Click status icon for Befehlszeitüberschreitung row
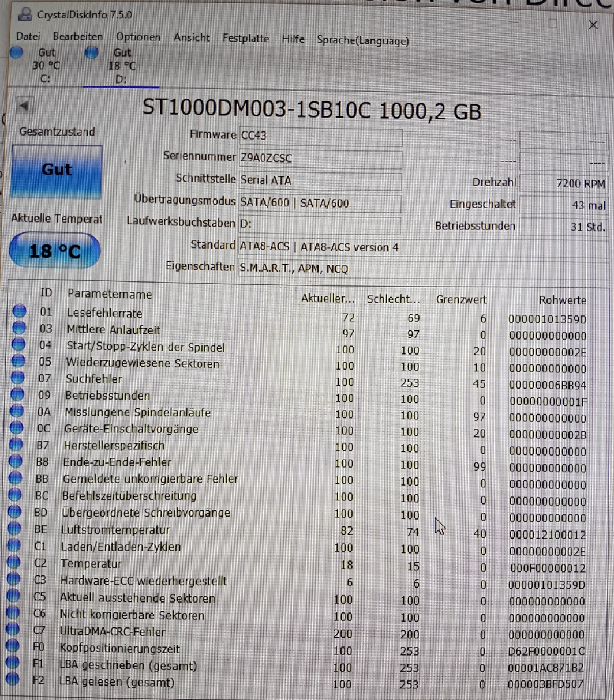Image resolution: width=614 pixels, height=700 pixels. click(x=16, y=495)
